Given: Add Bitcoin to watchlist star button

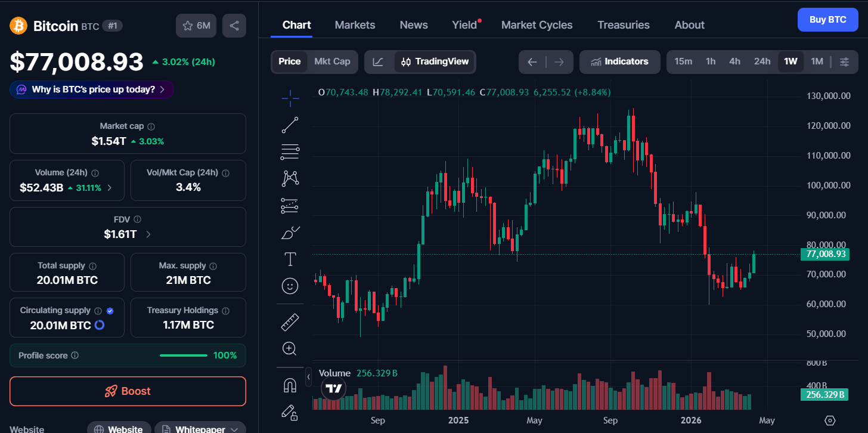Looking at the screenshot, I should coord(196,26).
